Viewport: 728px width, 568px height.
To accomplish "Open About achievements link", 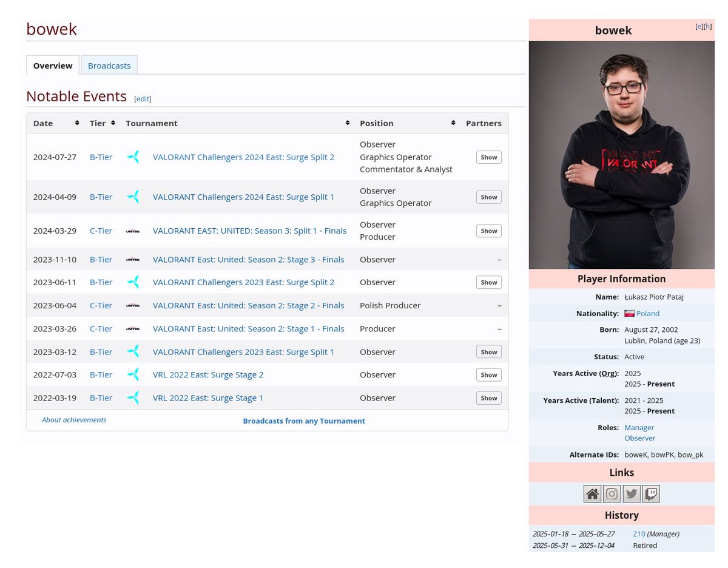I will pyautogui.click(x=74, y=420).
